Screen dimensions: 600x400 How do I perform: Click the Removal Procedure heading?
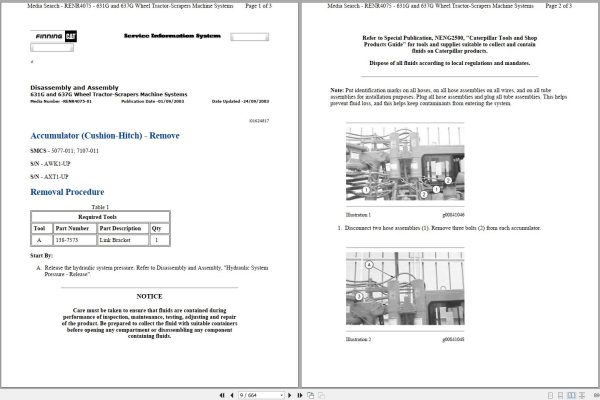pyautogui.click(x=67, y=192)
